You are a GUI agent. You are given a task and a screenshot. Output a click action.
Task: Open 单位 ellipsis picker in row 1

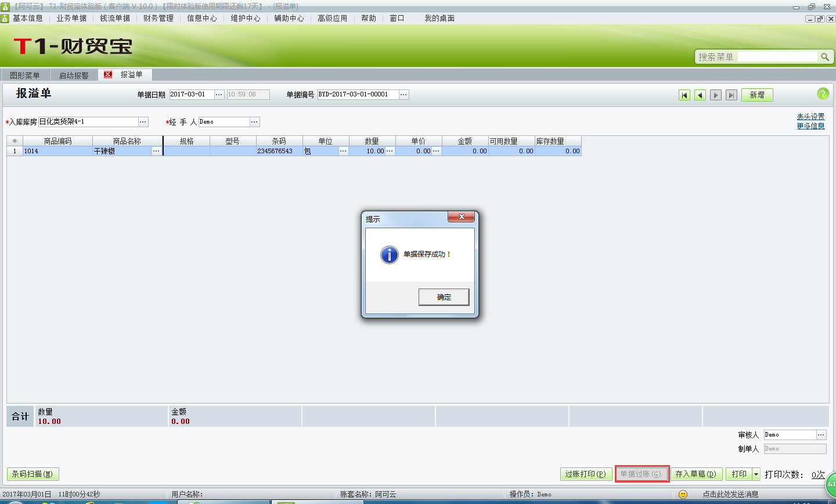click(344, 151)
